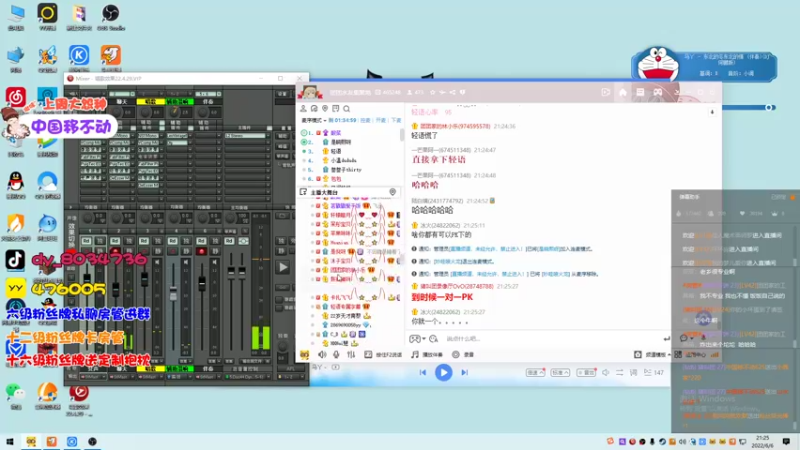Viewport: 800px width, 450px height.
Task: Play the music track in YY player bar
Action: (443, 372)
